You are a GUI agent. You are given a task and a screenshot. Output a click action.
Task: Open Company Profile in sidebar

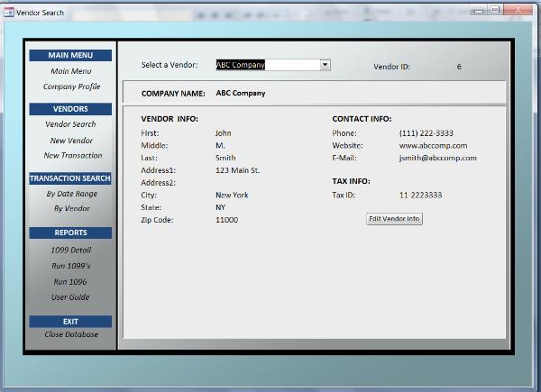(x=70, y=87)
